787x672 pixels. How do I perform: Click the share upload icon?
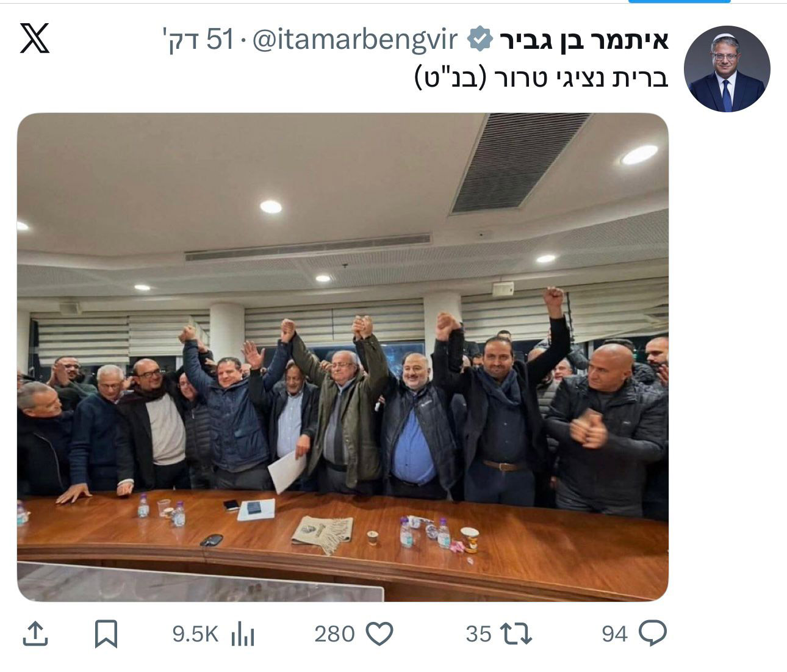point(35,634)
